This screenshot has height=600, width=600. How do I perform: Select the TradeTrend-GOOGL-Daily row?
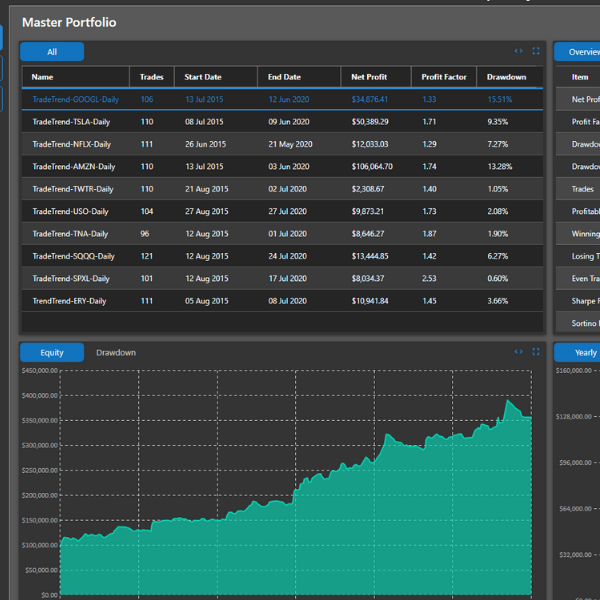pos(282,99)
